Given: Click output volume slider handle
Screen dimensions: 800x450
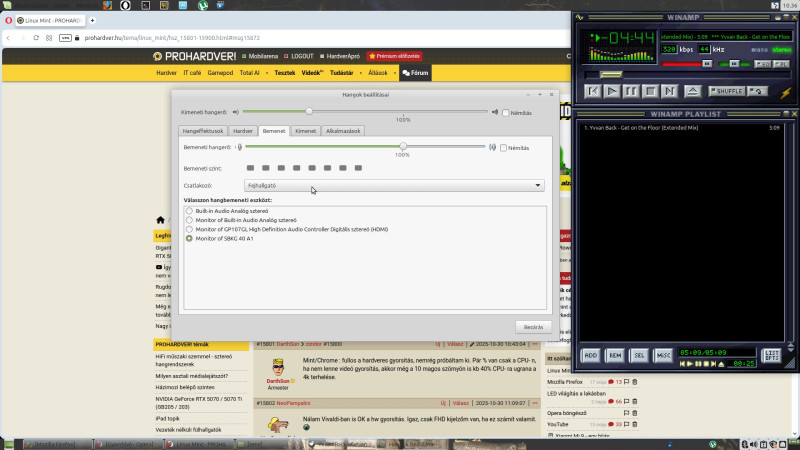Looking at the screenshot, I should point(309,111).
